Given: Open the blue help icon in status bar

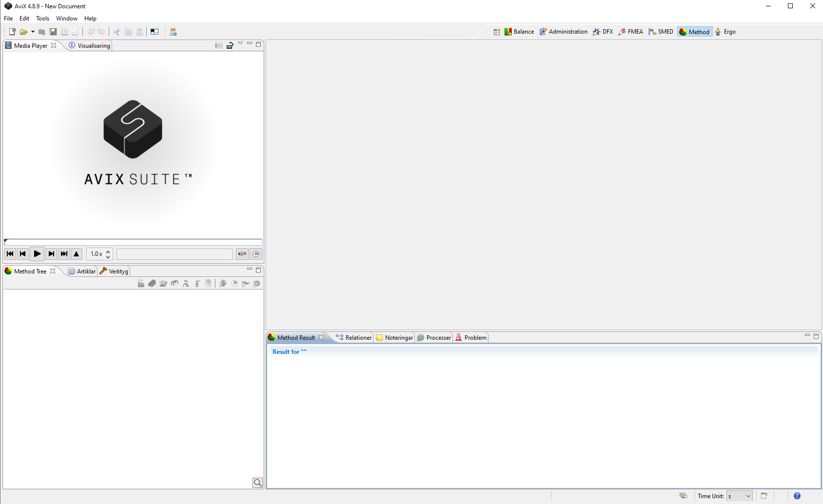Looking at the screenshot, I should (797, 496).
